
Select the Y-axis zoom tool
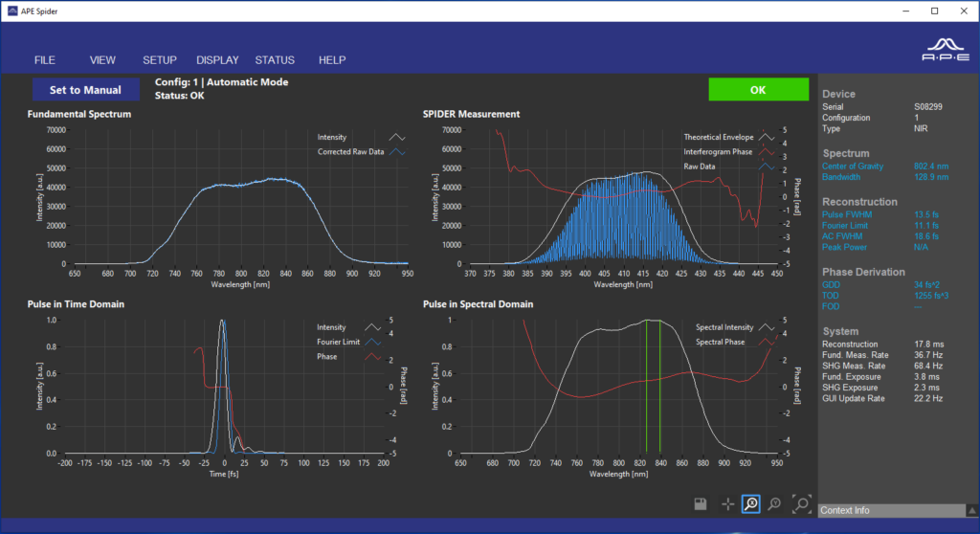click(x=775, y=504)
